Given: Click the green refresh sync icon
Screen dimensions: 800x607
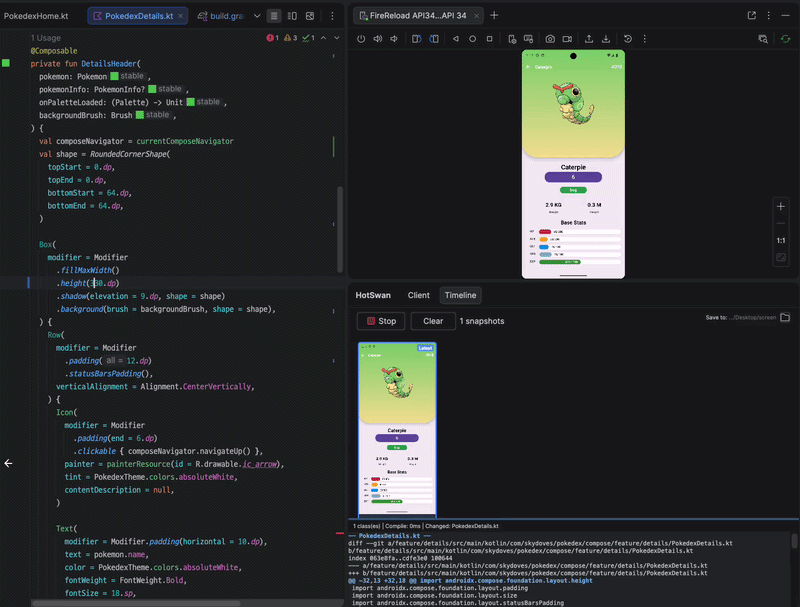Looking at the screenshot, I should pos(785,39).
